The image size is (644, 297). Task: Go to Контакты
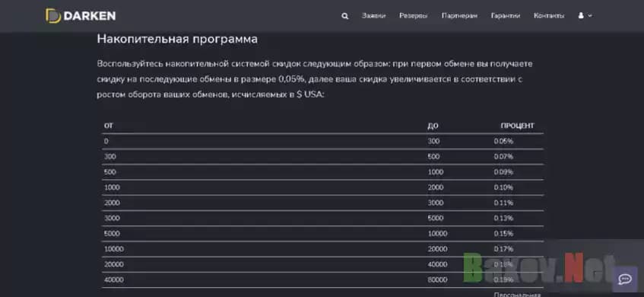tap(549, 16)
